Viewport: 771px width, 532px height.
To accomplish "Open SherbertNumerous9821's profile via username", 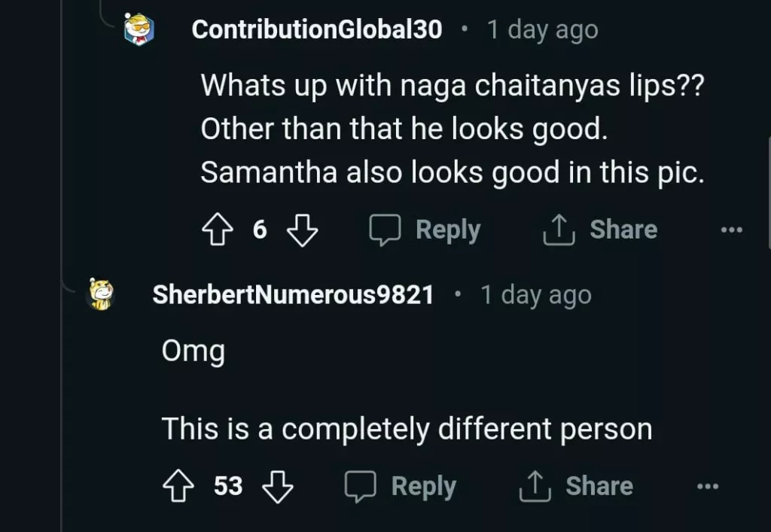I will coord(294,295).
